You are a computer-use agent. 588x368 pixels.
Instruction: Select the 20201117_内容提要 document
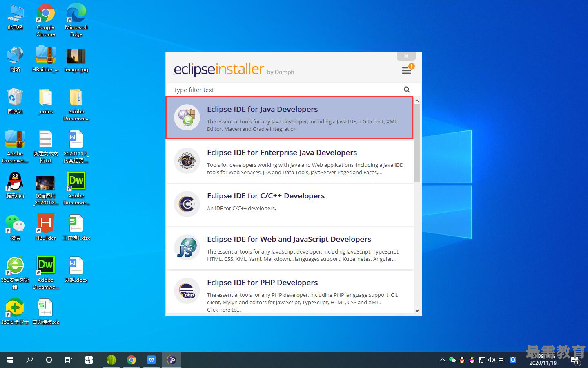coord(76,147)
